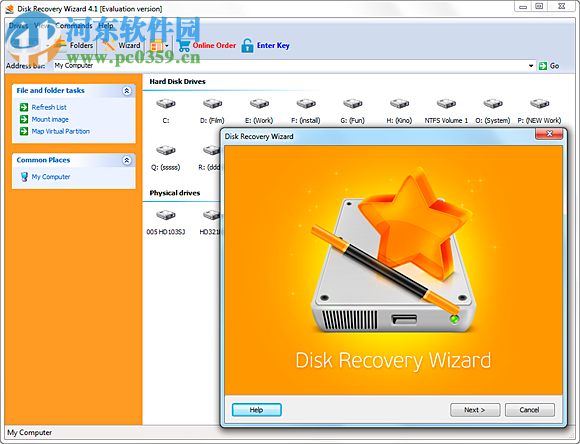The width and height of the screenshot is (580, 444).
Task: Click the Refresh List link
Action: 49,107
